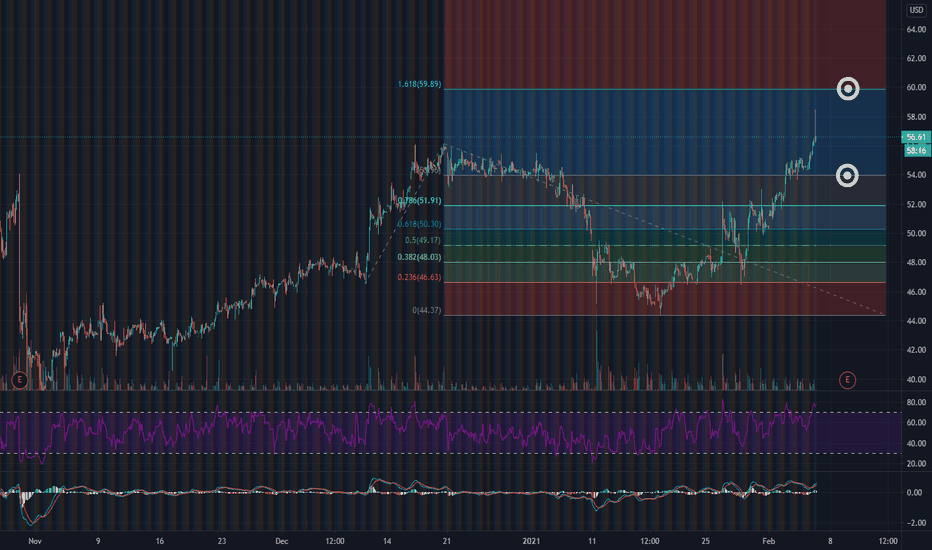Select the 1.618(59.89) Fibonacci label
Screen dimensions: 932x550
click(x=419, y=84)
